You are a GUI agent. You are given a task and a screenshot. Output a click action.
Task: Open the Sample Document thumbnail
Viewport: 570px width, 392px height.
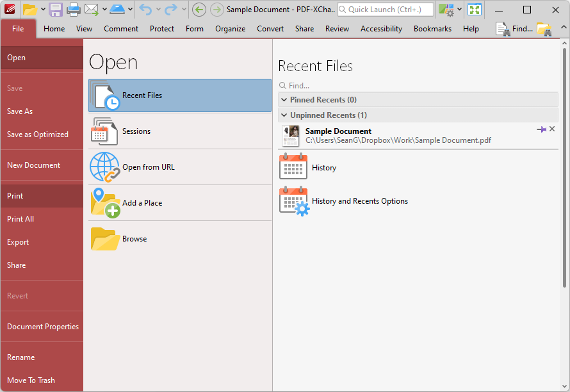[291, 136]
